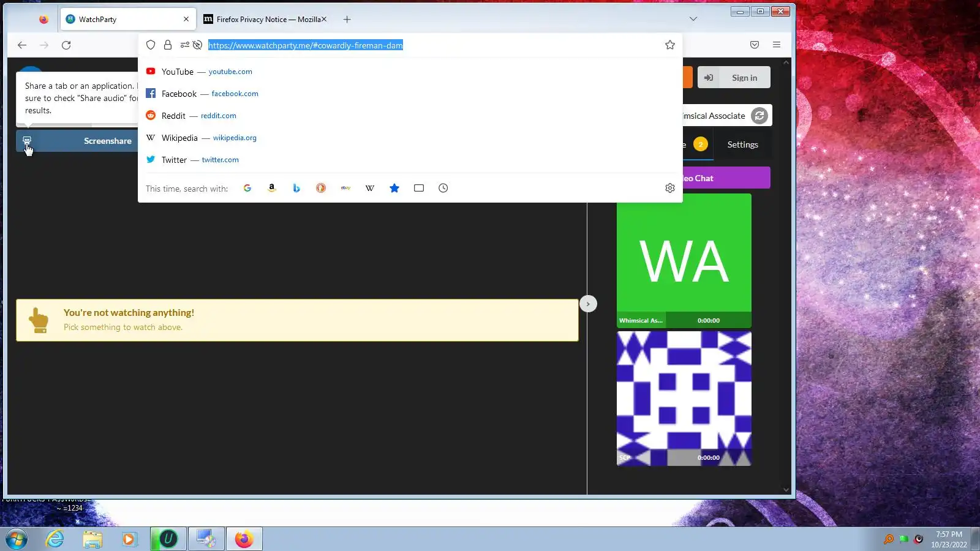Open Firefox View from the tab bar

[43, 19]
